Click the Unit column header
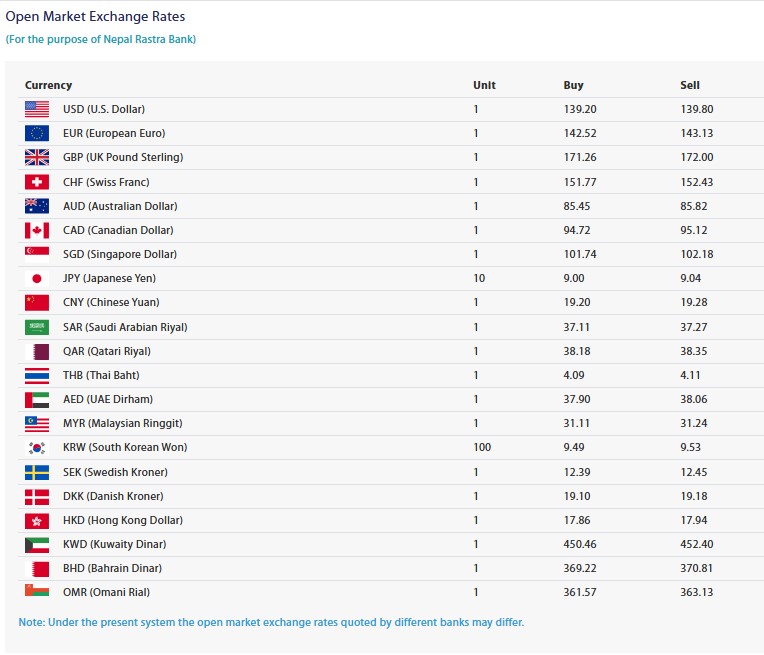764x655 pixels. point(484,85)
